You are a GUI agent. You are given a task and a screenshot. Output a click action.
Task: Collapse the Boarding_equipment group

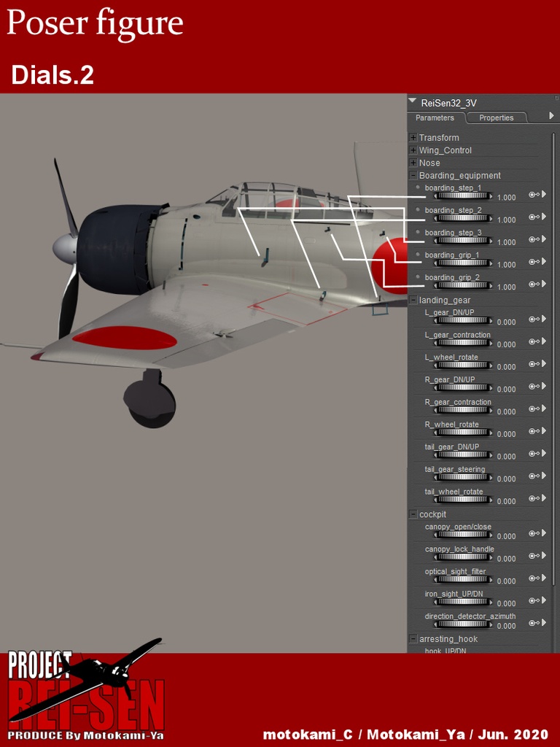(413, 175)
